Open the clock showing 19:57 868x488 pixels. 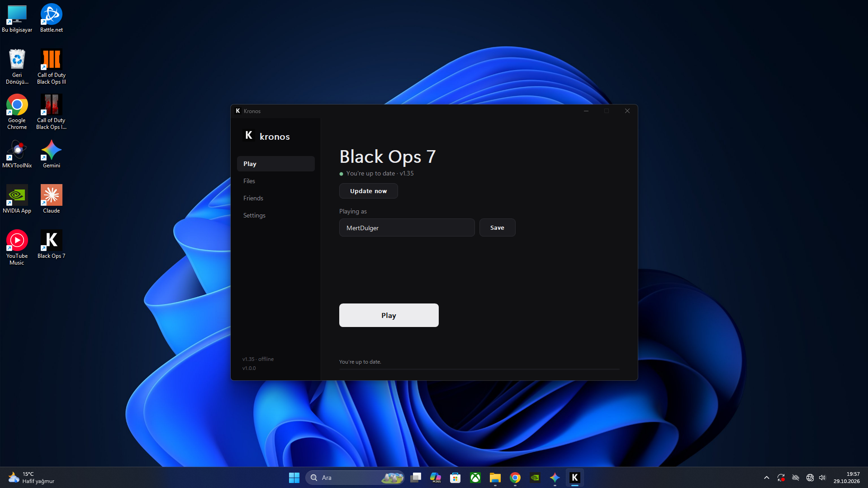[x=847, y=478]
